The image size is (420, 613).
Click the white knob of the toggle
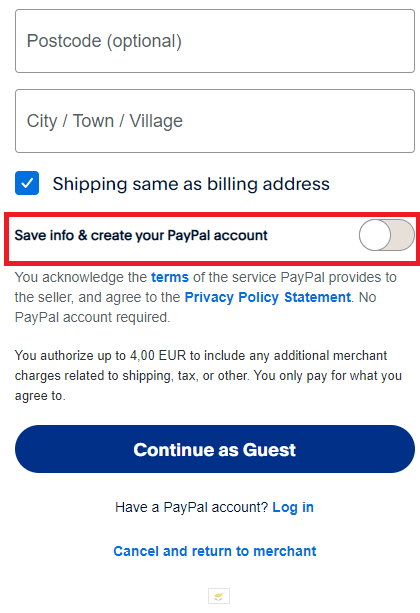(x=375, y=235)
